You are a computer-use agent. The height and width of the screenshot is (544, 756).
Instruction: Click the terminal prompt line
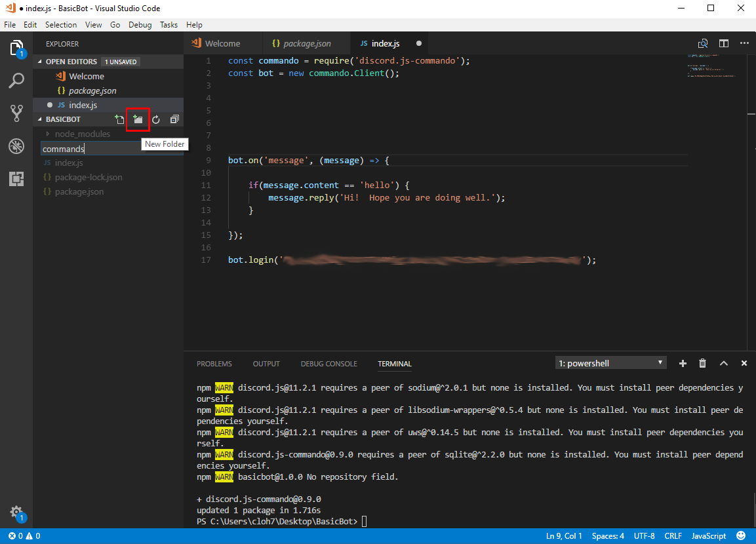point(281,521)
